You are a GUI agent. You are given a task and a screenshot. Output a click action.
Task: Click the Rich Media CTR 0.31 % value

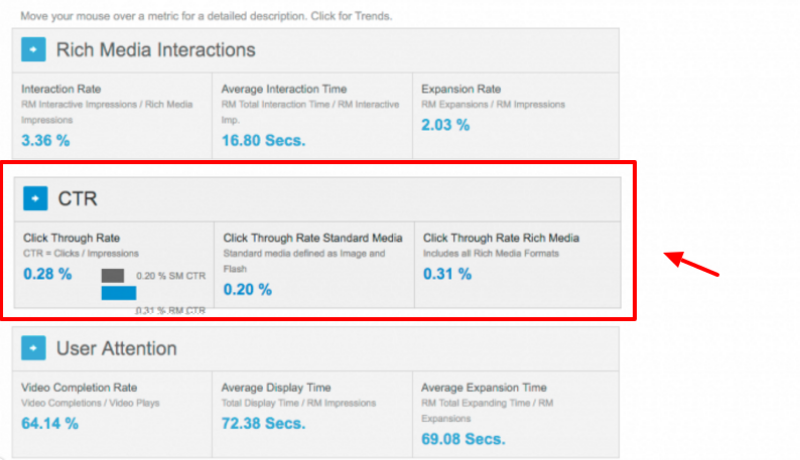pyautogui.click(x=447, y=274)
